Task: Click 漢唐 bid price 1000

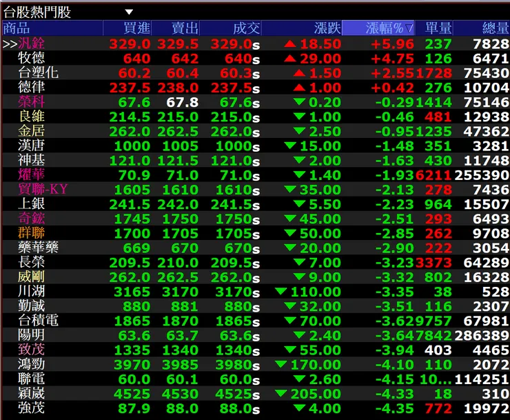Action: pos(132,146)
